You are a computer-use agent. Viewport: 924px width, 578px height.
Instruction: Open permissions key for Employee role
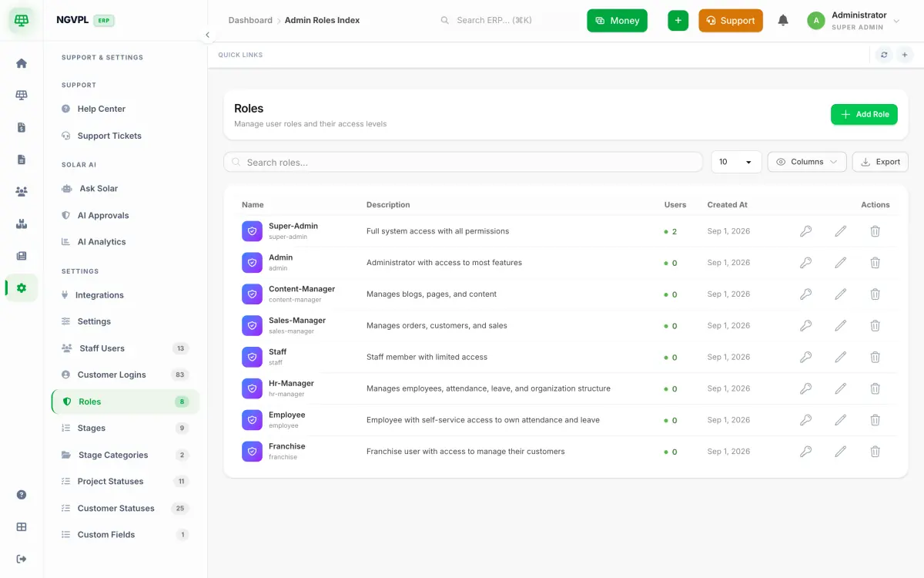pyautogui.click(x=805, y=420)
